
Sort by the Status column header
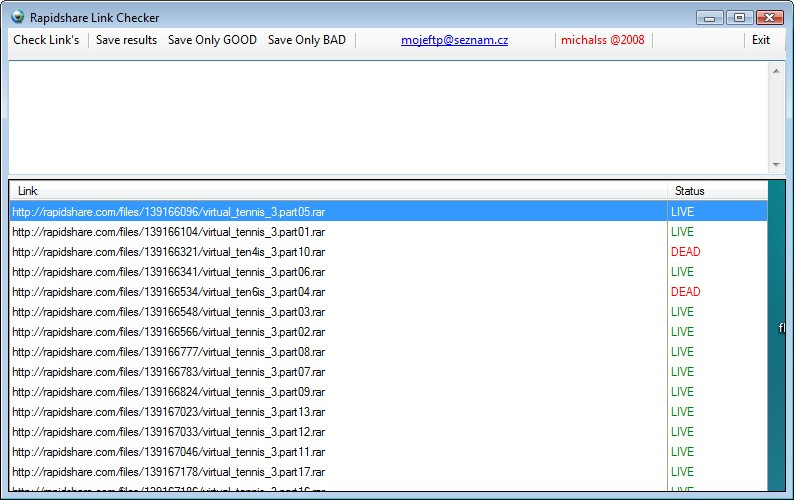tap(717, 190)
